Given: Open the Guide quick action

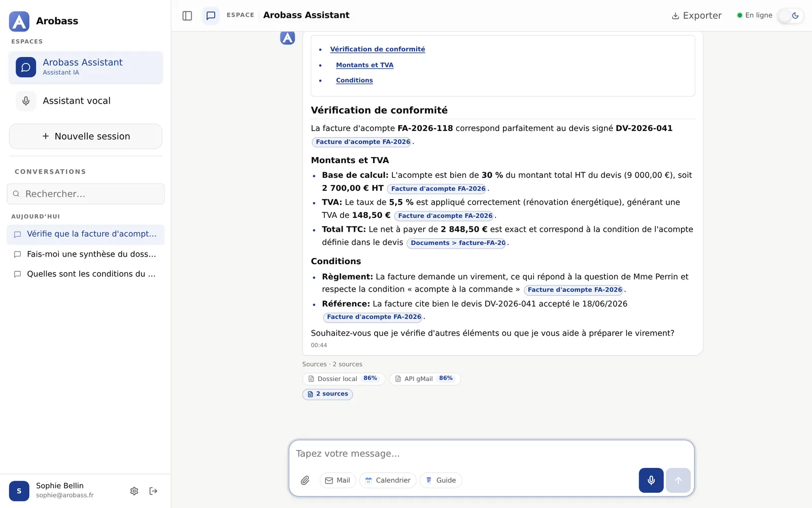Looking at the screenshot, I should pos(441,480).
